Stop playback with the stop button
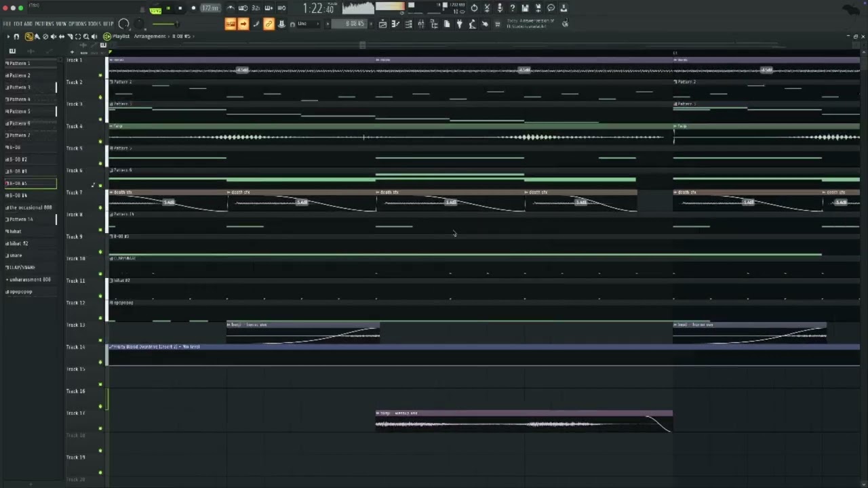The image size is (868, 488). (x=180, y=8)
